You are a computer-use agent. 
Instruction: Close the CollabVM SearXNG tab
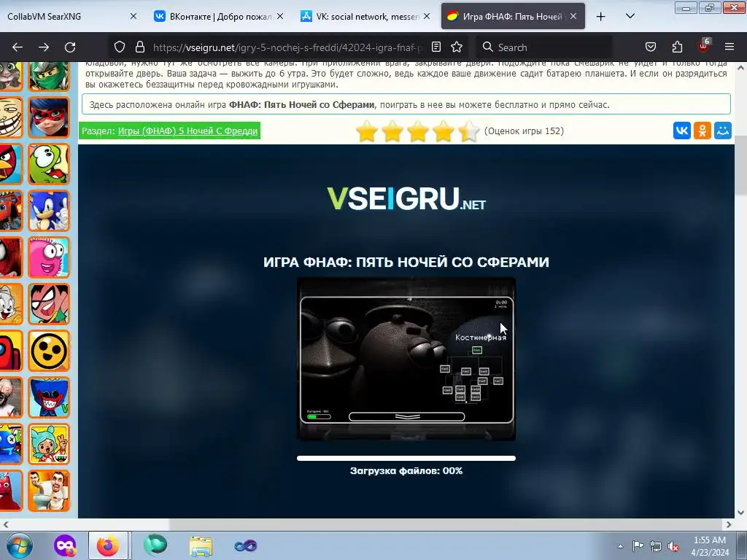(133, 16)
